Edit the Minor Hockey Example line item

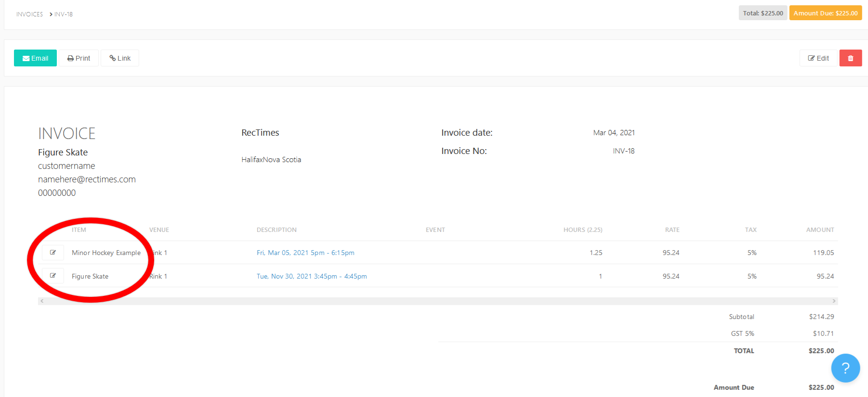pyautogui.click(x=53, y=253)
